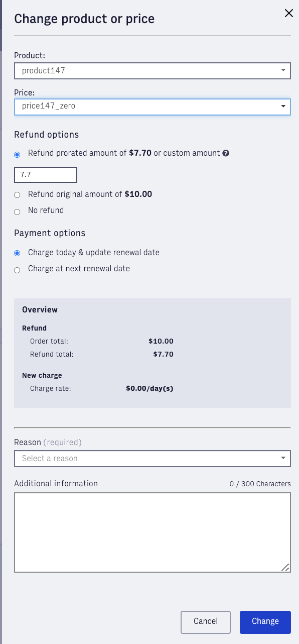Click the resize grip on Additional information box

pos(285,567)
